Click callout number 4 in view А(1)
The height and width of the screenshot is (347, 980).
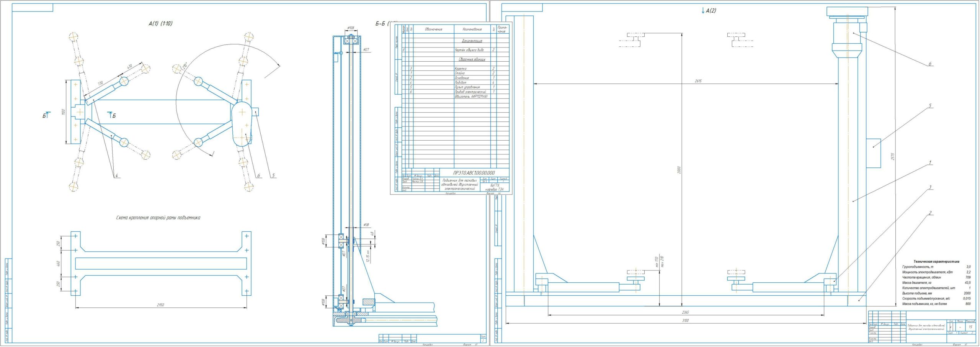point(116,176)
